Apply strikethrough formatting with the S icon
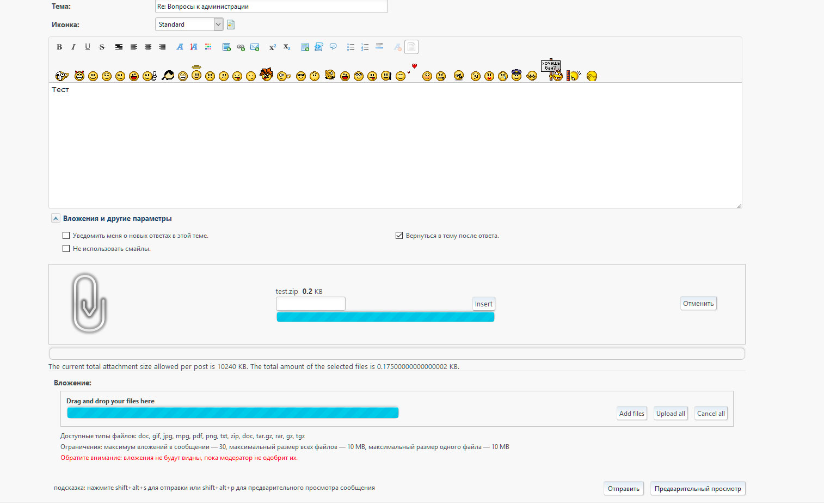Image resolution: width=824 pixels, height=504 pixels. click(102, 47)
